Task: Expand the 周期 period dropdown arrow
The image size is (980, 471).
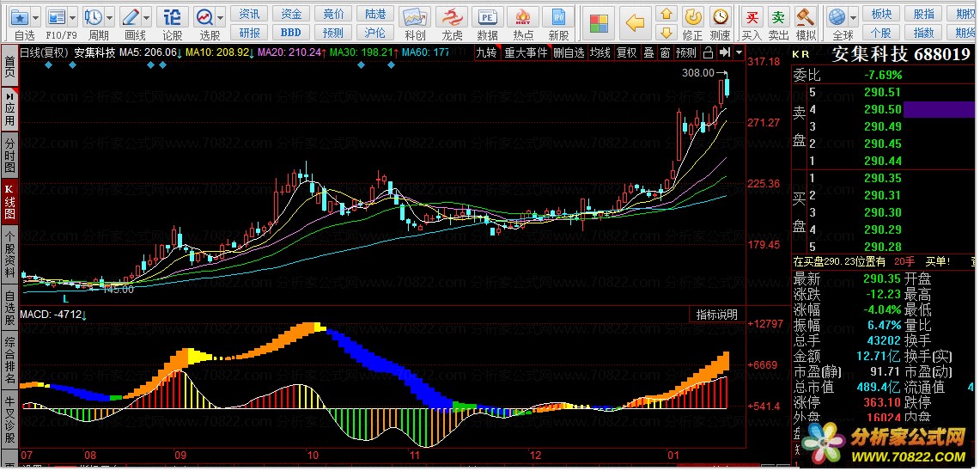Action: [110, 17]
